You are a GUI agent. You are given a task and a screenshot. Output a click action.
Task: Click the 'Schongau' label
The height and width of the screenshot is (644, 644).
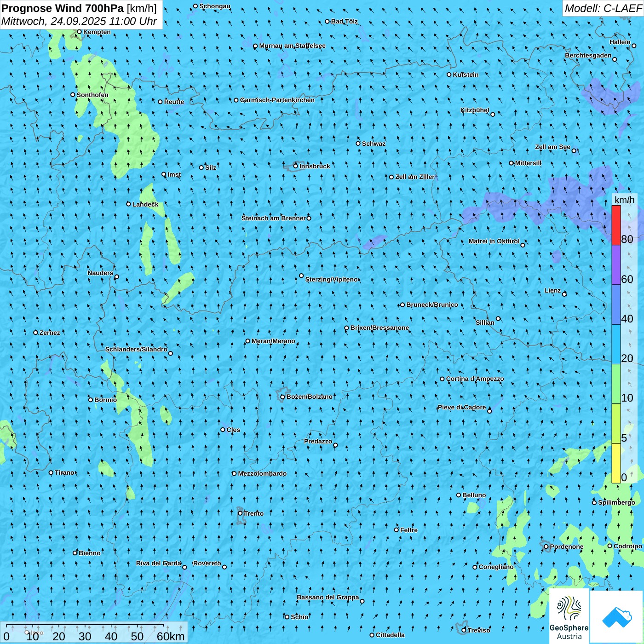tap(215, 6)
